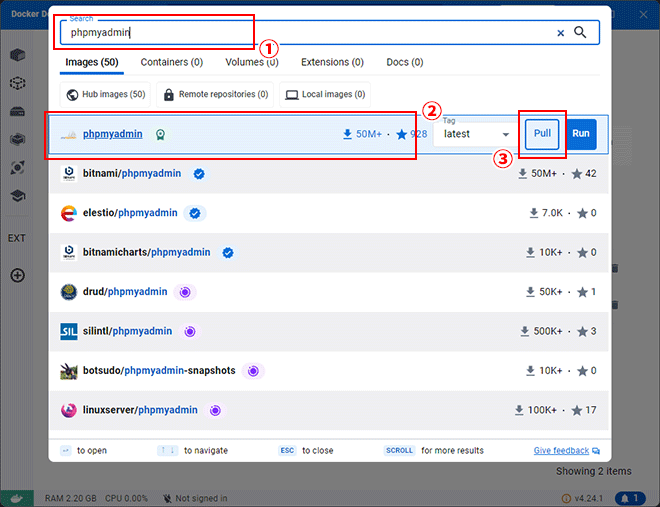Click open source badge beside botsudo/phpmyadmin-snapshots

pyautogui.click(x=253, y=371)
